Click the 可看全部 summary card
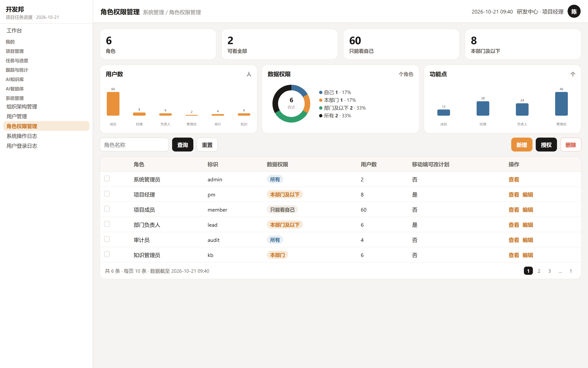 pyautogui.click(x=280, y=44)
